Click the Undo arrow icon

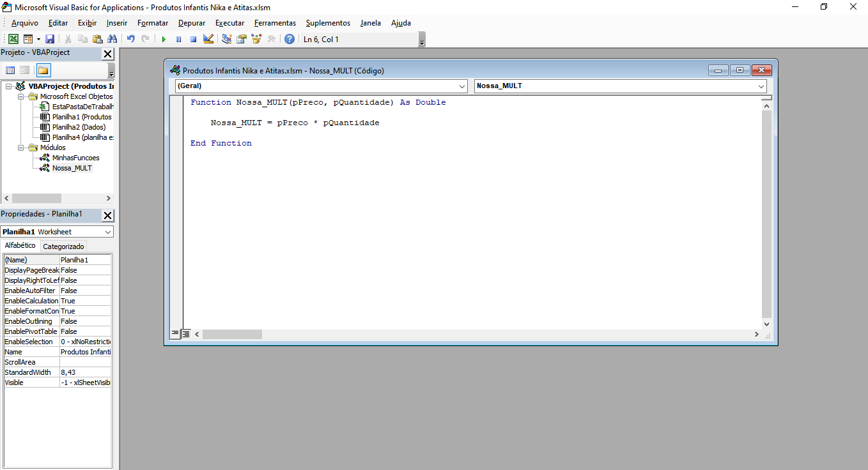[x=131, y=39]
